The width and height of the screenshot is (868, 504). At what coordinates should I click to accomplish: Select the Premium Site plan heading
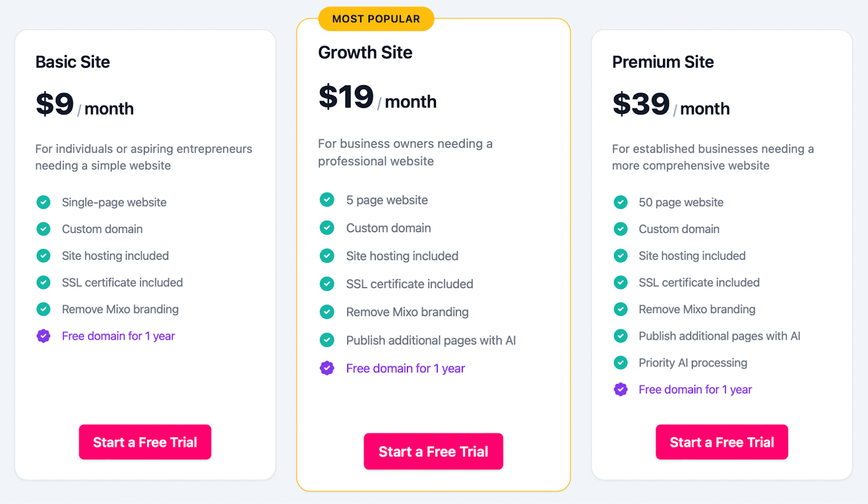point(663,62)
